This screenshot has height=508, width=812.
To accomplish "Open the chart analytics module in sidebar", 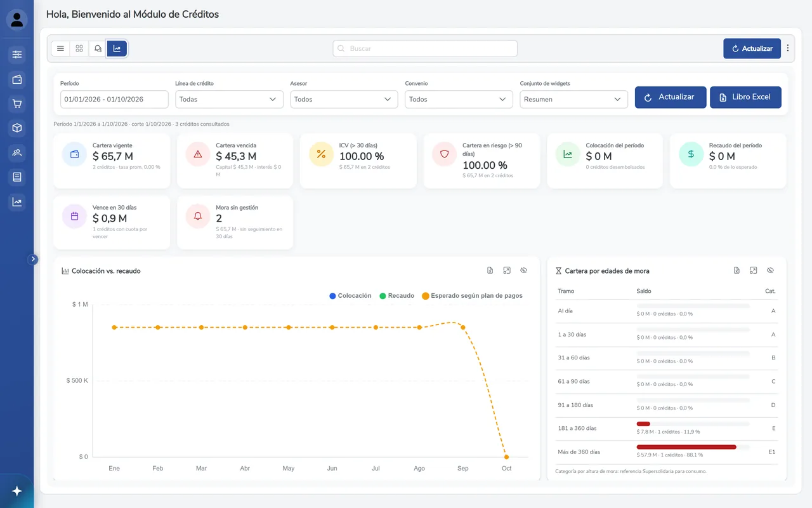I will pos(17,202).
